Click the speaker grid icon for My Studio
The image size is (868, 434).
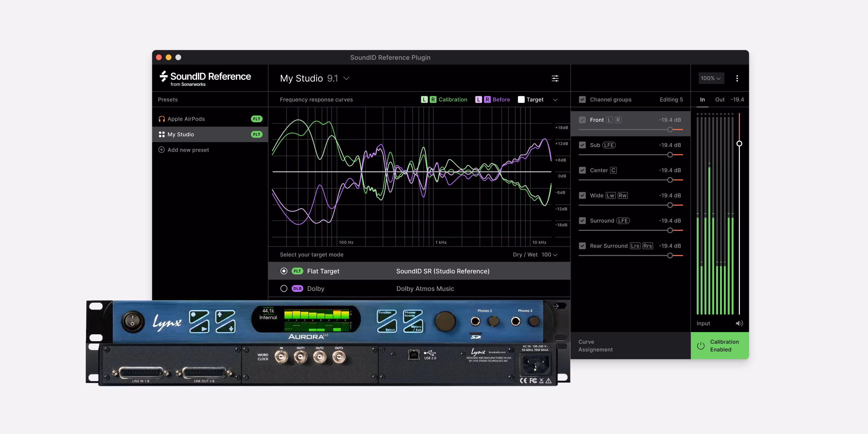(x=161, y=134)
